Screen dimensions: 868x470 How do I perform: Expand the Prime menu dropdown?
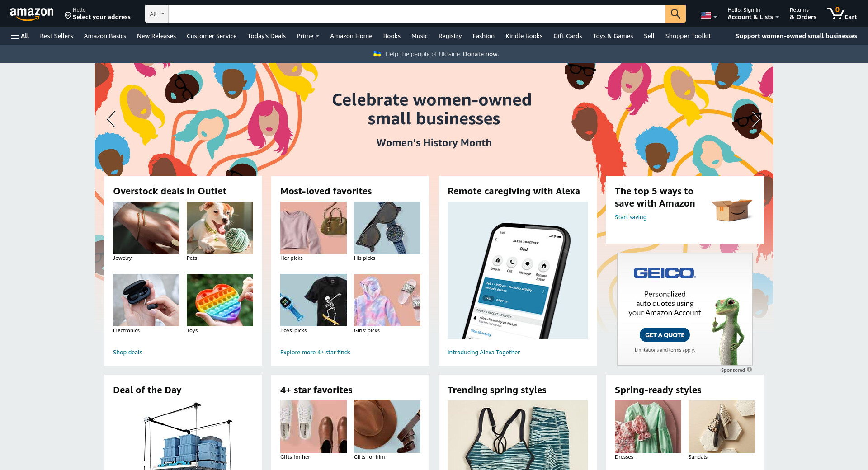coord(307,36)
